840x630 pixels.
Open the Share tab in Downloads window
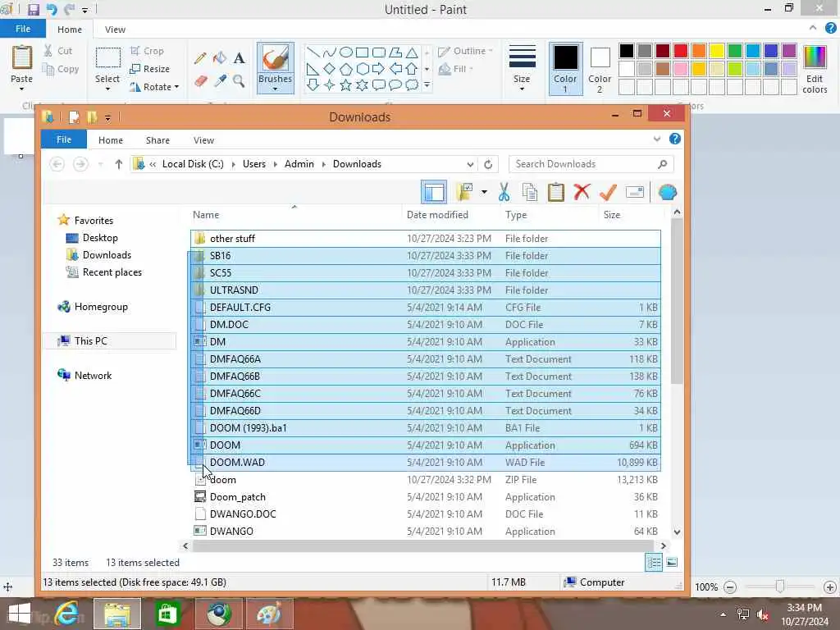tap(158, 140)
